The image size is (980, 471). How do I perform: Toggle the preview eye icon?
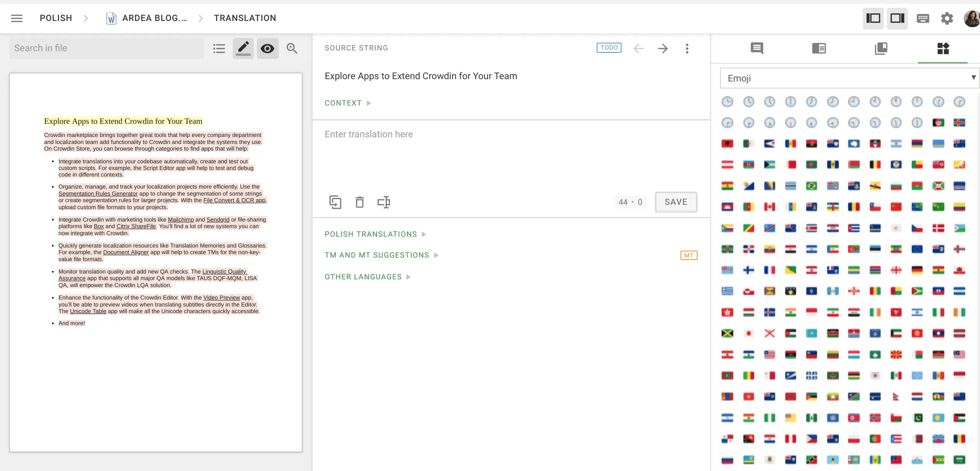(x=267, y=48)
